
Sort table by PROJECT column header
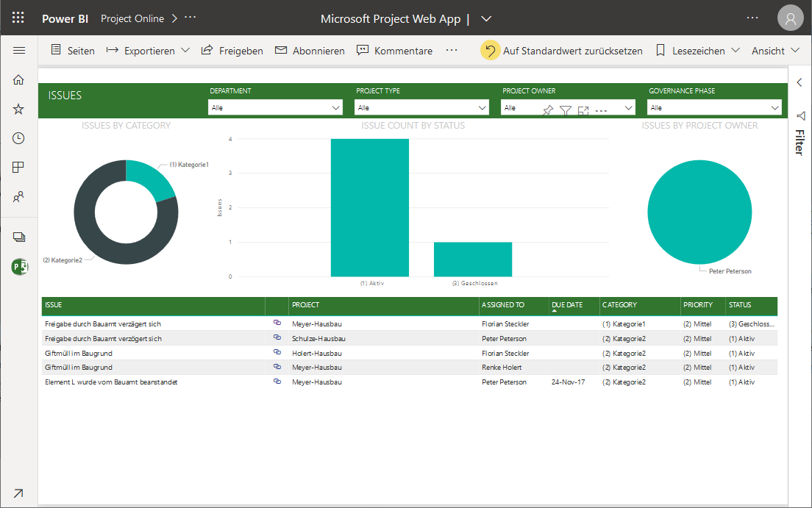click(x=305, y=304)
